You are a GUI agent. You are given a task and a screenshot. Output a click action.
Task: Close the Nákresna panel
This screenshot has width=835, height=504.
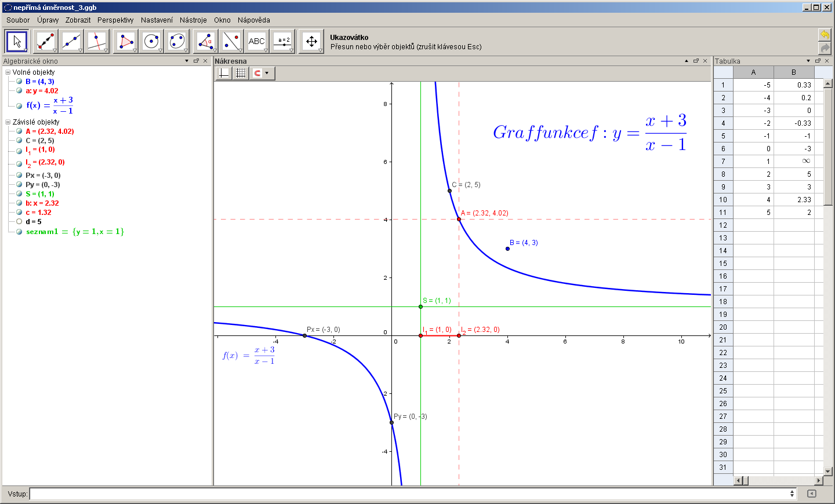coord(705,61)
